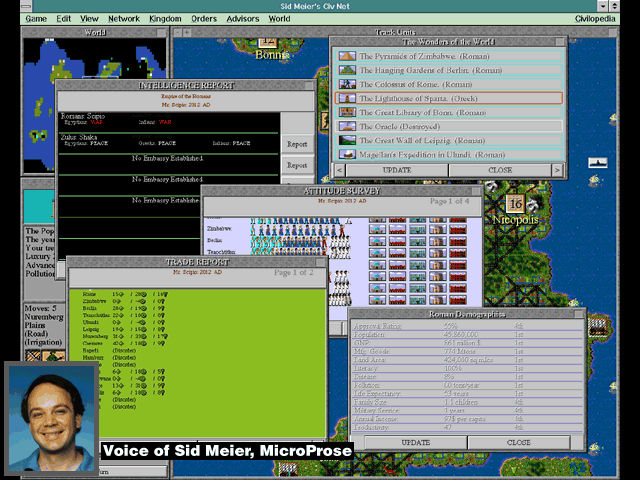Click Literacy row in Demographics

pos(467,368)
